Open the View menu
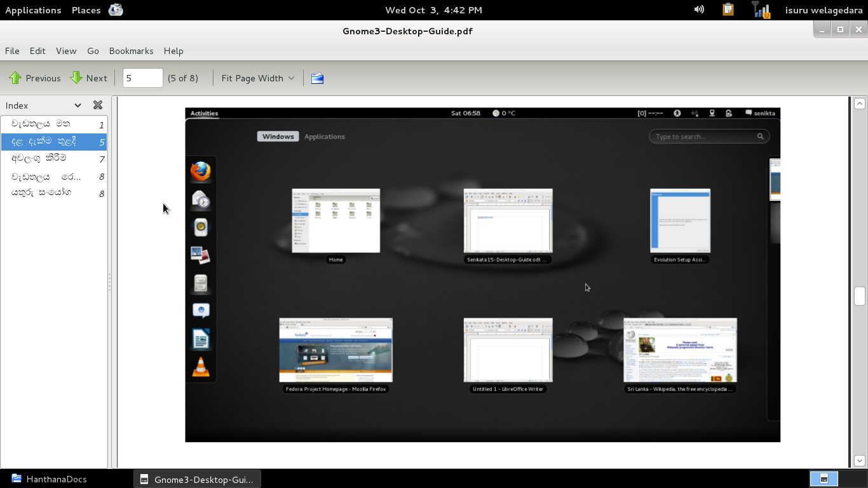Screen dimensions: 868x488 (66, 51)
